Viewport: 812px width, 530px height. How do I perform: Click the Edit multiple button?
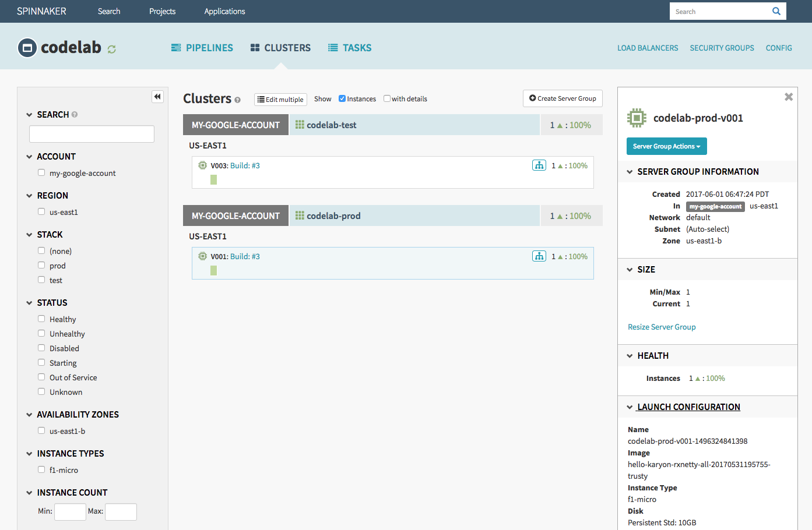pos(280,100)
